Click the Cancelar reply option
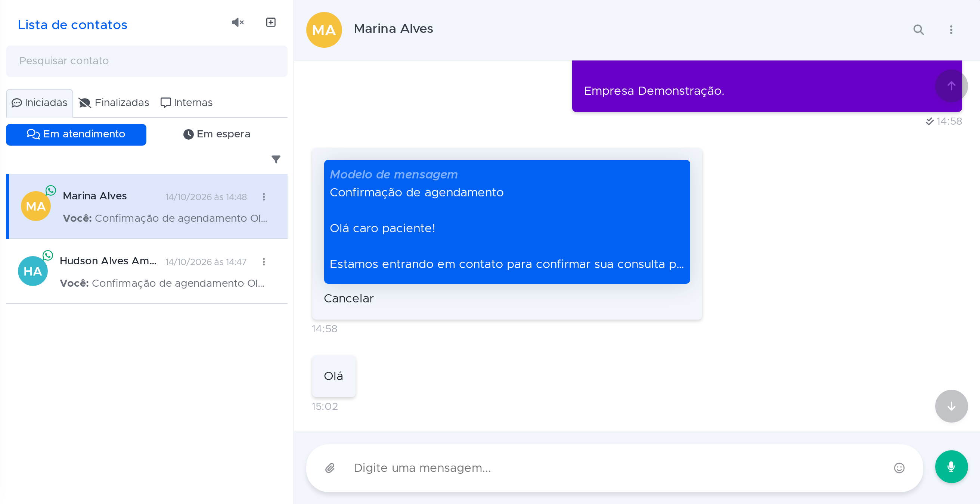This screenshot has height=504, width=980. click(348, 299)
